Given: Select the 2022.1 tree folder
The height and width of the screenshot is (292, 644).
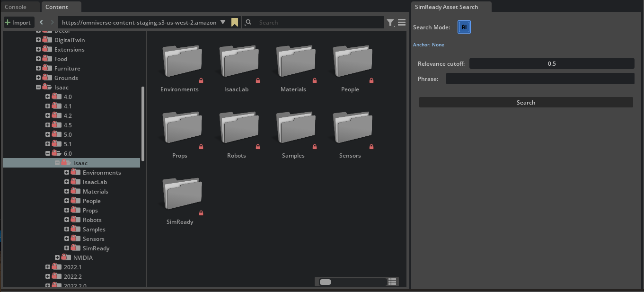Looking at the screenshot, I should (x=73, y=267).
